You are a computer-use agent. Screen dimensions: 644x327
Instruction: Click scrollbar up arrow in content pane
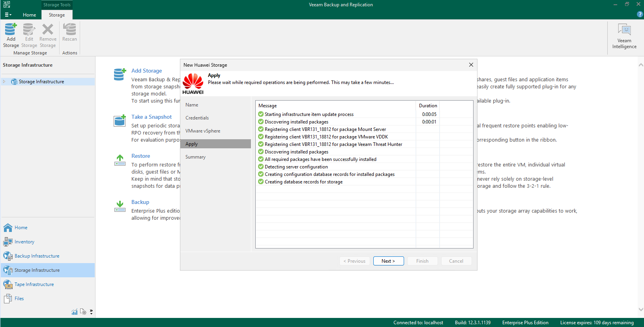click(x=641, y=65)
